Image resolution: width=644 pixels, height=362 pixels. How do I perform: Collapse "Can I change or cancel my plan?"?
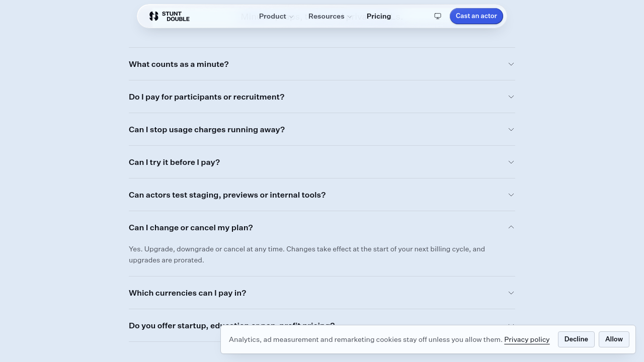pos(322,227)
